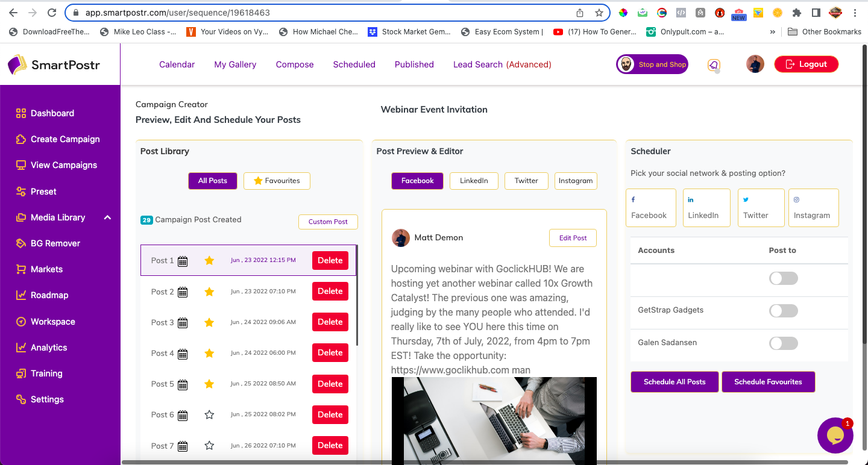Select the Preset sliders icon

21,192
